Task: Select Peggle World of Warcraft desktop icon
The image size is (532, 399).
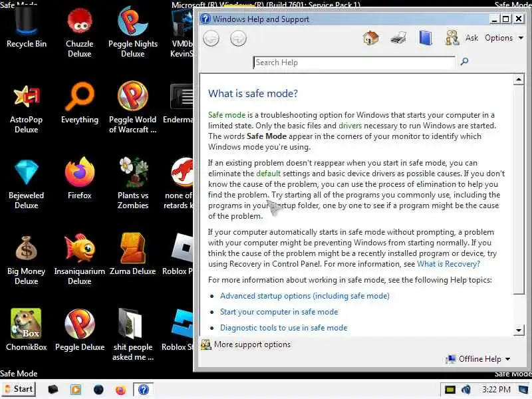Action: [132, 108]
